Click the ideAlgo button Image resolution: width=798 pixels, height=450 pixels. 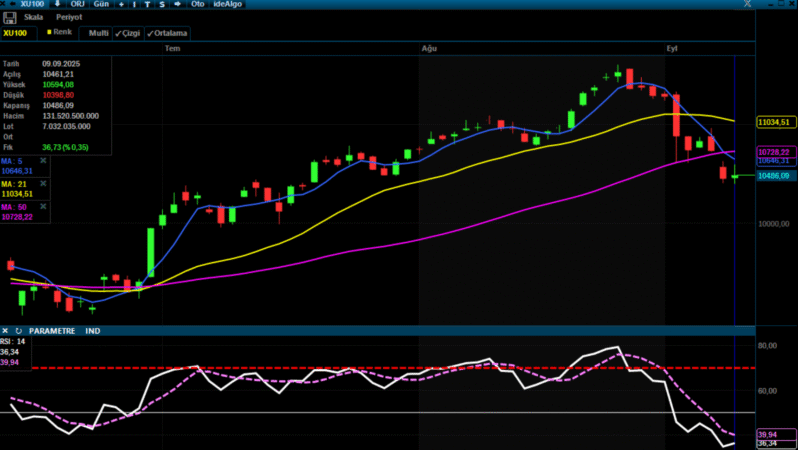(227, 4)
